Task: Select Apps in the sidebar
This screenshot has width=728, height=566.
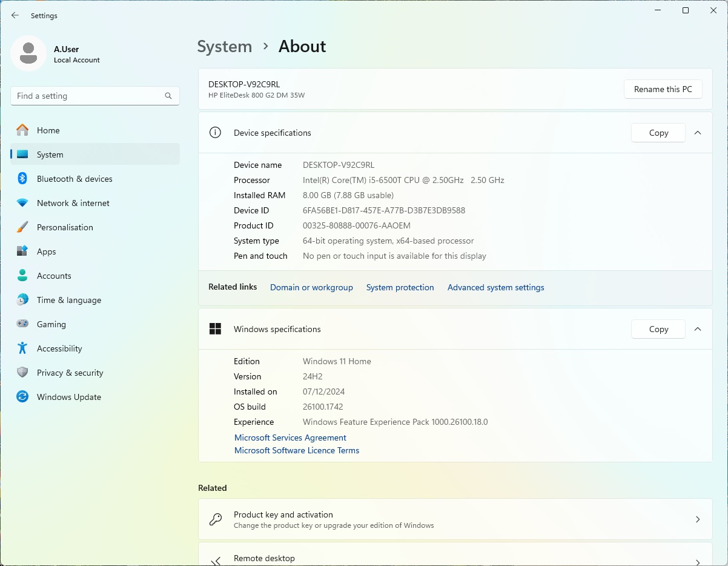Action: [47, 251]
